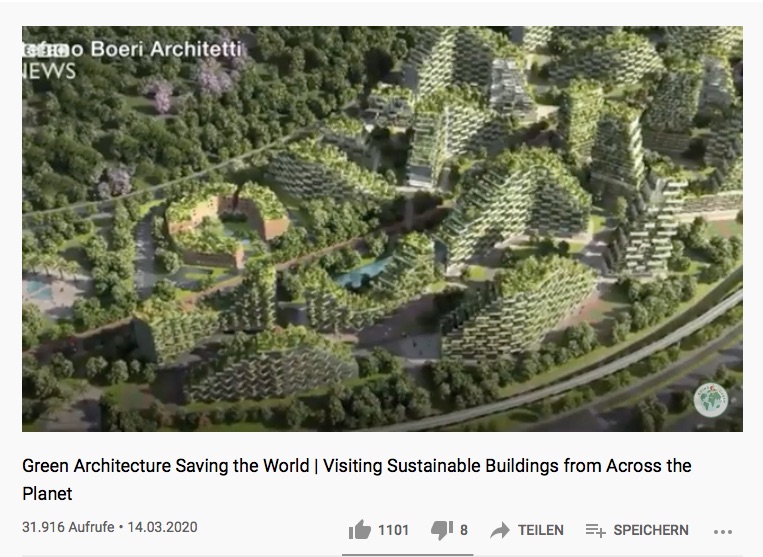Click the thumbs-up like icon
The width and height of the screenshot is (763, 557).
[360, 530]
